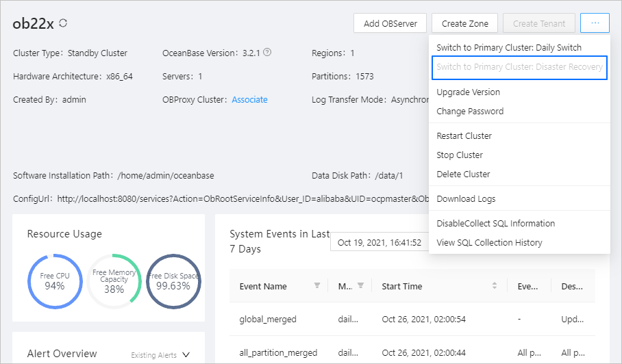This screenshot has height=364, width=622.
Task: Sort by Start Time using sort arrows
Action: pos(495,285)
